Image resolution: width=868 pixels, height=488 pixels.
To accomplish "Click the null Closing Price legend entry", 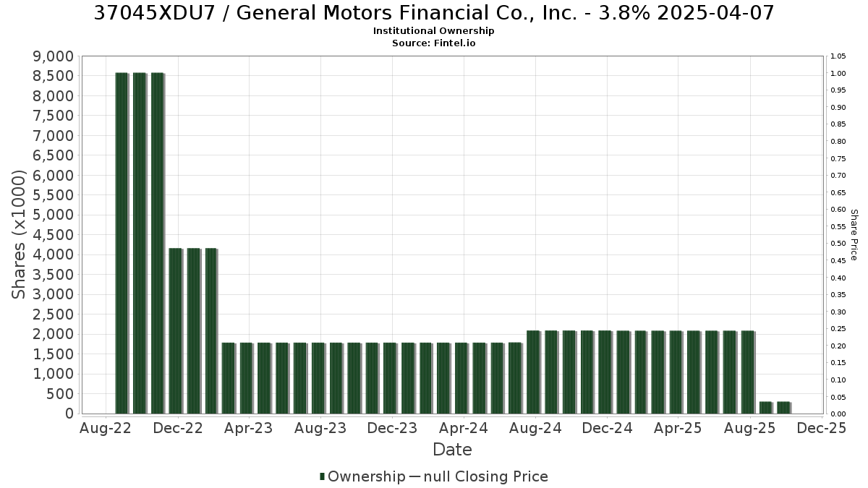I will pyautogui.click(x=478, y=476).
